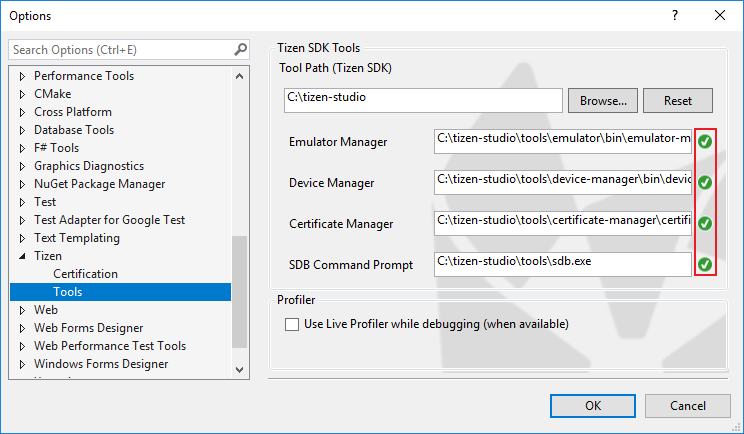744x434 pixels.
Task: Click the options tree scrollbar thumb
Action: [240, 292]
